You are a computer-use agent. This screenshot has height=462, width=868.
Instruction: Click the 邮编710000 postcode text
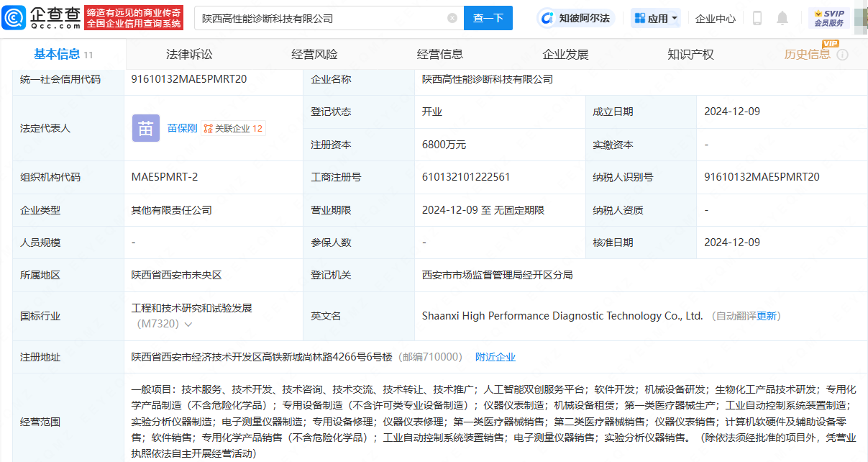431,357
